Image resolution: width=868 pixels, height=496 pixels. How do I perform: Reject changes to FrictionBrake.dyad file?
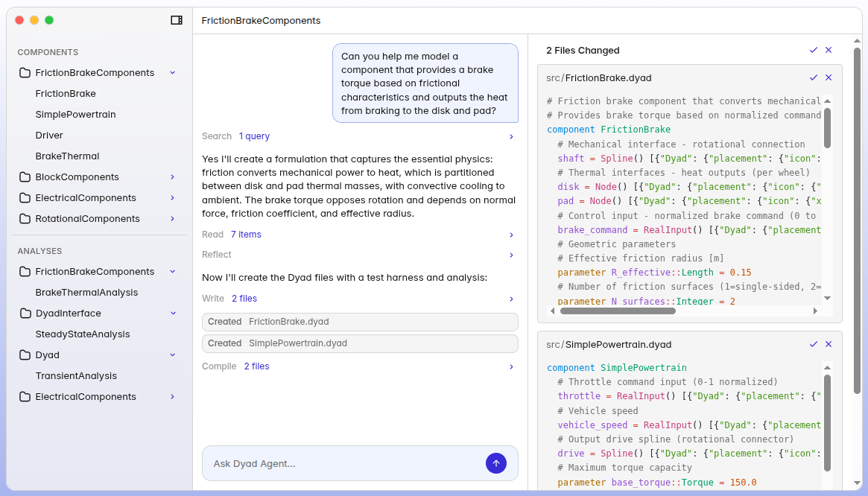tap(829, 77)
